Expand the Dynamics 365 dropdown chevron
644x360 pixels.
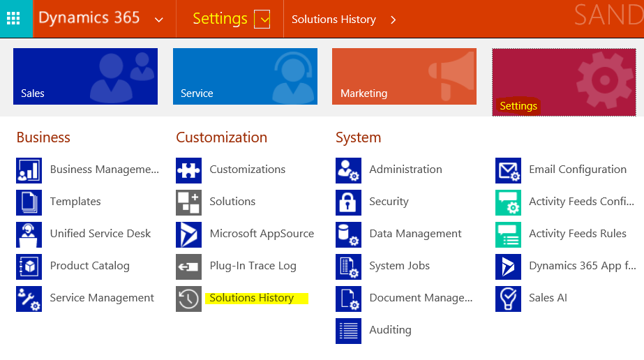(159, 20)
